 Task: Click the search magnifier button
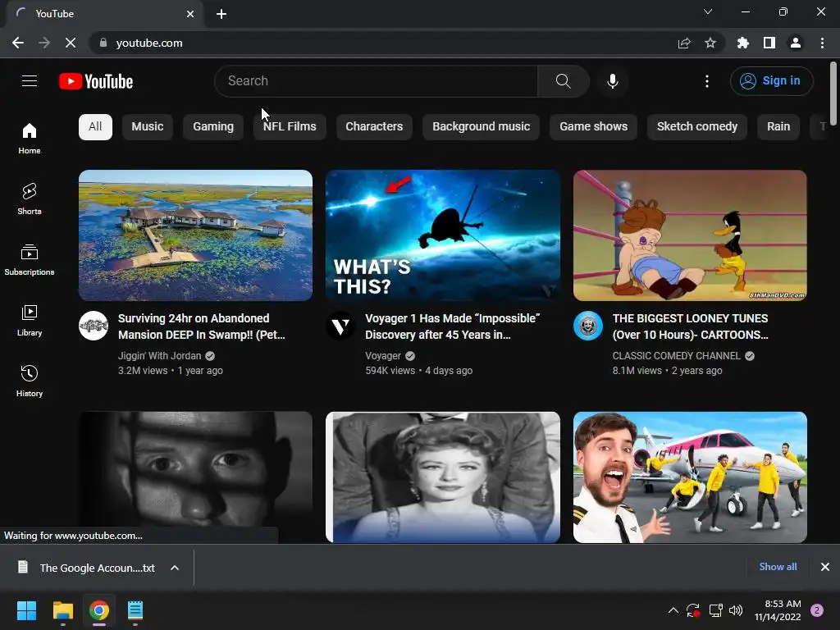click(x=563, y=81)
